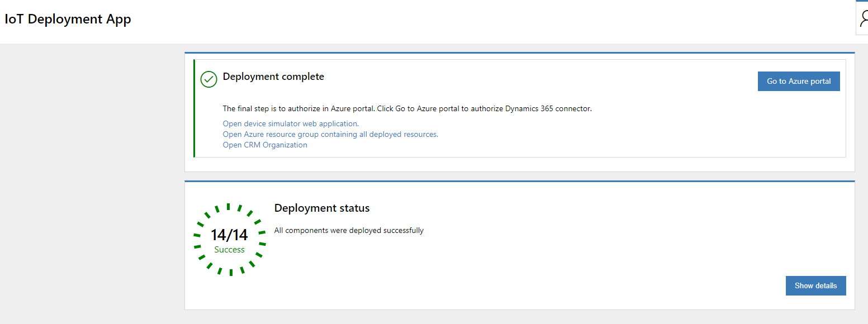
Task: Open device simulator web application link
Action: pyautogui.click(x=291, y=123)
